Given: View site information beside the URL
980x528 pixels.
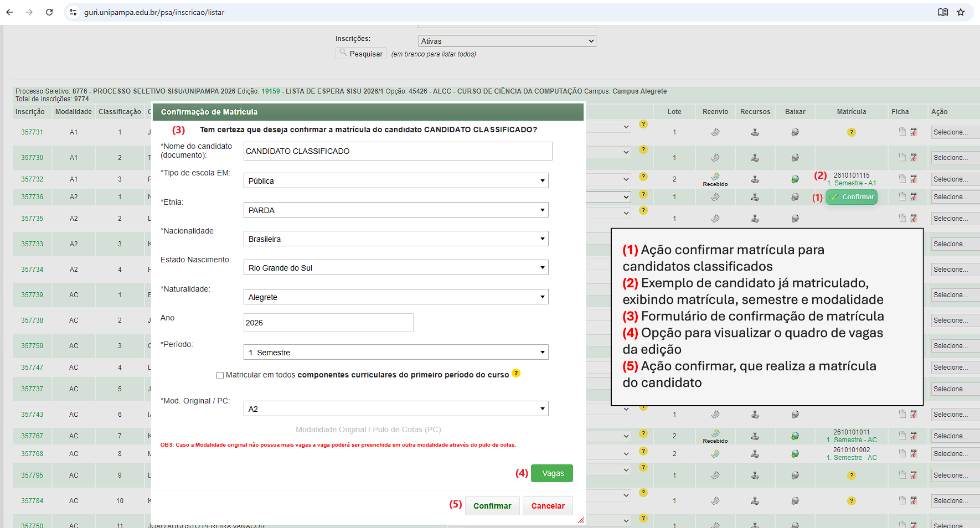Looking at the screenshot, I should [x=73, y=12].
